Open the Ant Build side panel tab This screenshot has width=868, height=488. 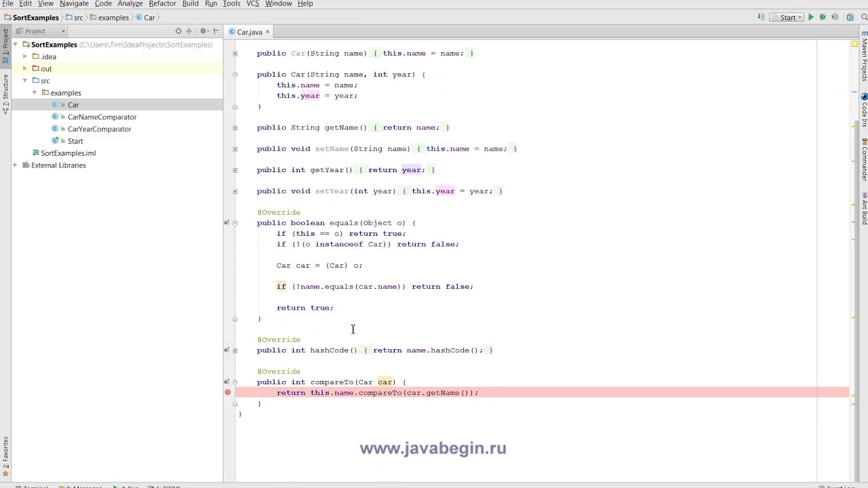click(864, 209)
